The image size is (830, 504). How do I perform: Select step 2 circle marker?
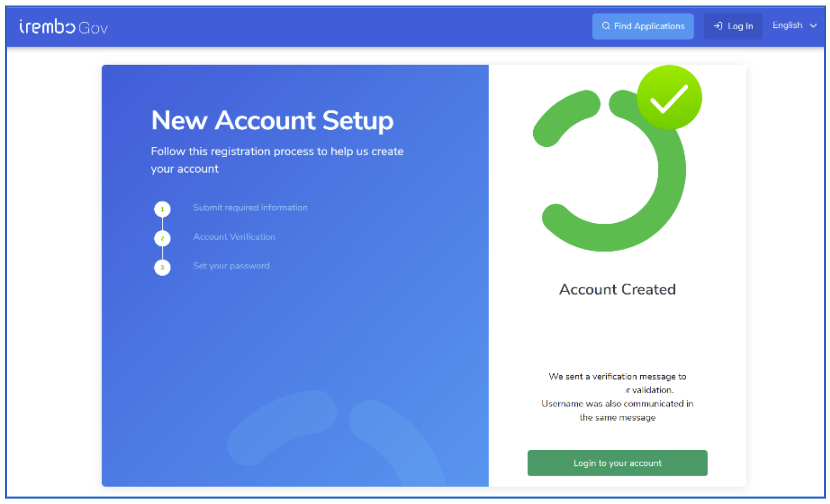(162, 238)
